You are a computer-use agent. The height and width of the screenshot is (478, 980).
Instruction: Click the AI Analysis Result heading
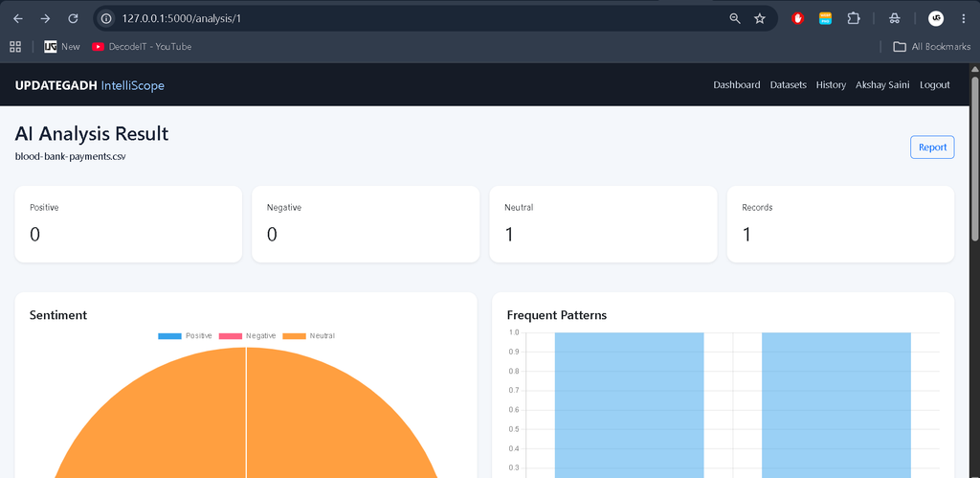(92, 134)
